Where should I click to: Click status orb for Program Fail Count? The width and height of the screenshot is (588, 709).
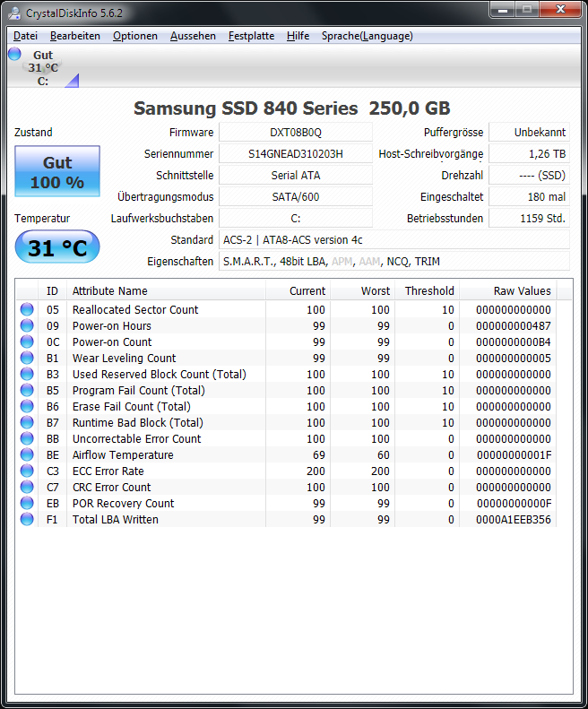point(27,390)
